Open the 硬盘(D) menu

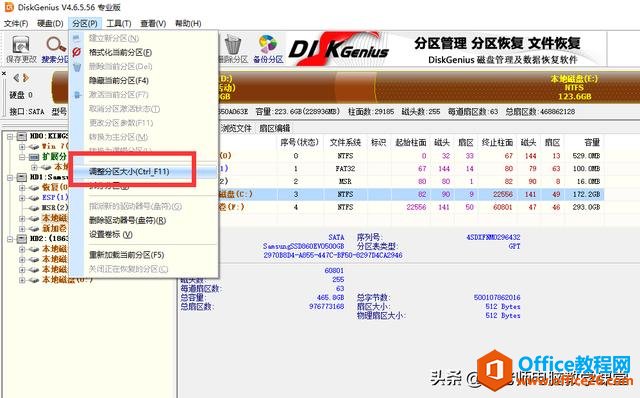pos(50,24)
